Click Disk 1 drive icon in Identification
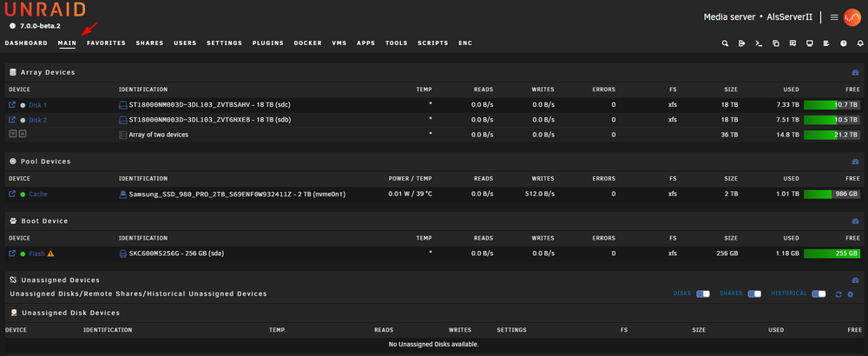The image size is (868, 356). (123, 105)
